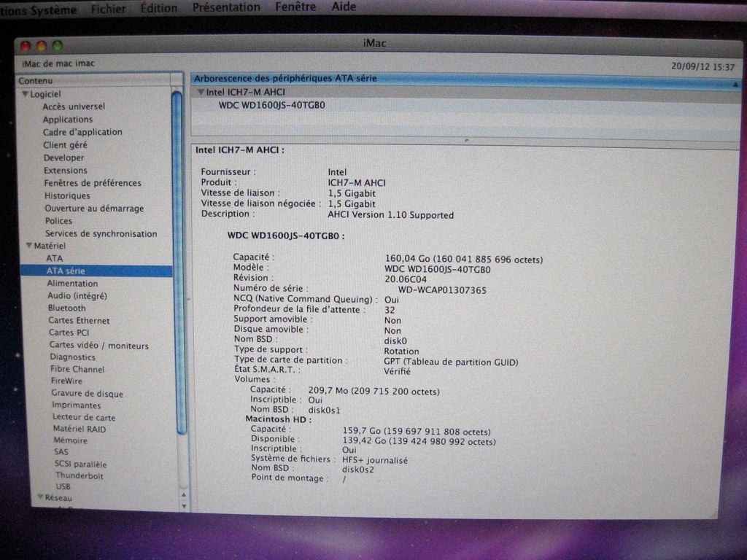Screen dimensions: 747x560
Task: Click the revision value 20.06C04
Action: tap(406, 279)
